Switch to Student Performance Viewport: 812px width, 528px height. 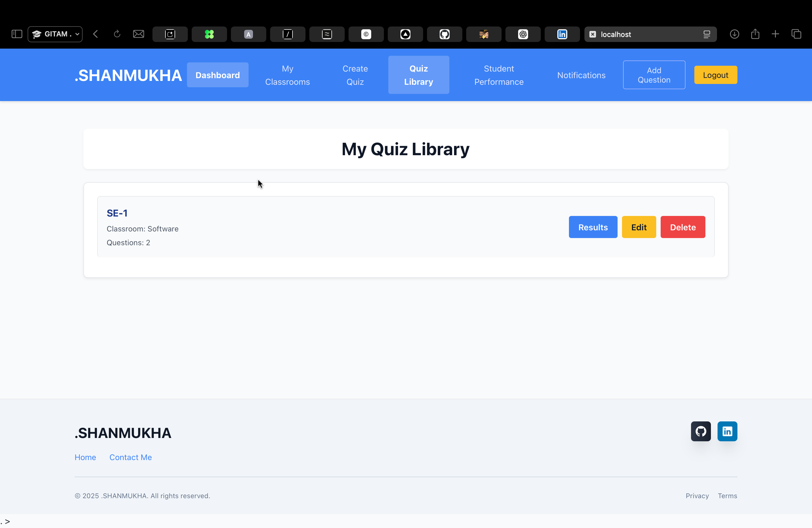(x=499, y=75)
